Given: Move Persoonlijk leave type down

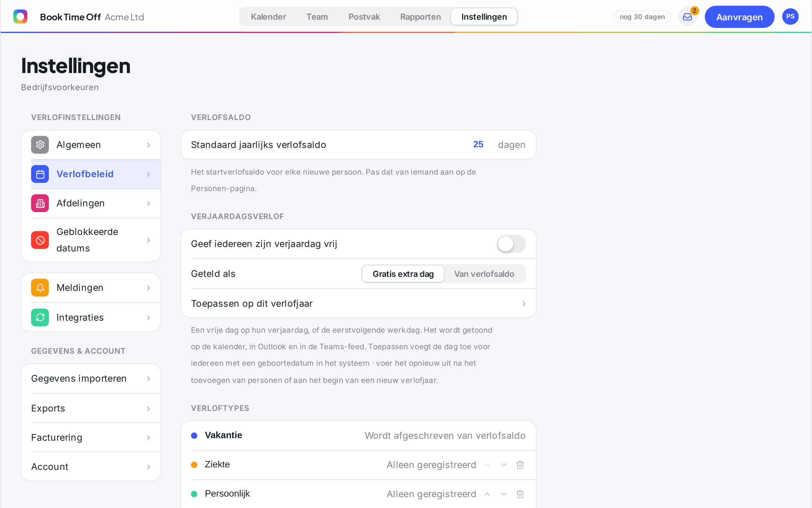Looking at the screenshot, I should tap(504, 494).
